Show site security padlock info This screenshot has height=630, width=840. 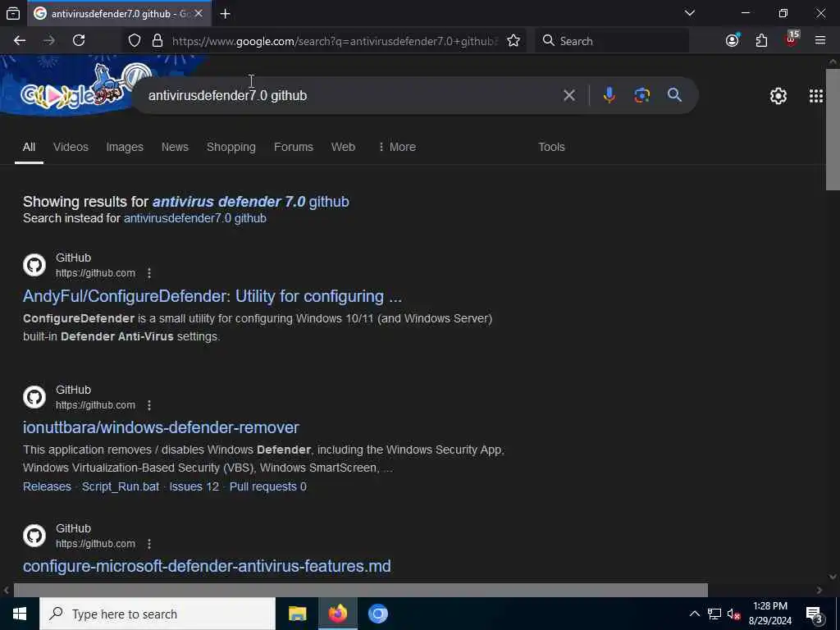[157, 41]
